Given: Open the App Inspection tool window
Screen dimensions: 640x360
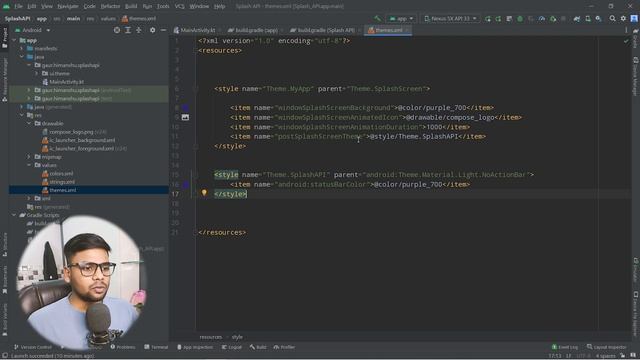Looking at the screenshot, I should tap(195, 347).
